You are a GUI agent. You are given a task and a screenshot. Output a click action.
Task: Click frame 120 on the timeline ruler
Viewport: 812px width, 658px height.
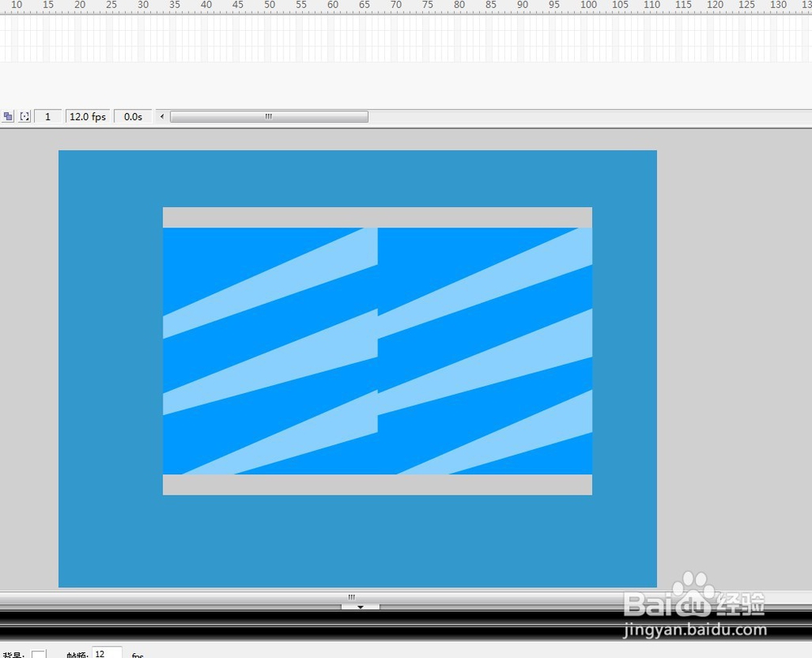pos(715,5)
